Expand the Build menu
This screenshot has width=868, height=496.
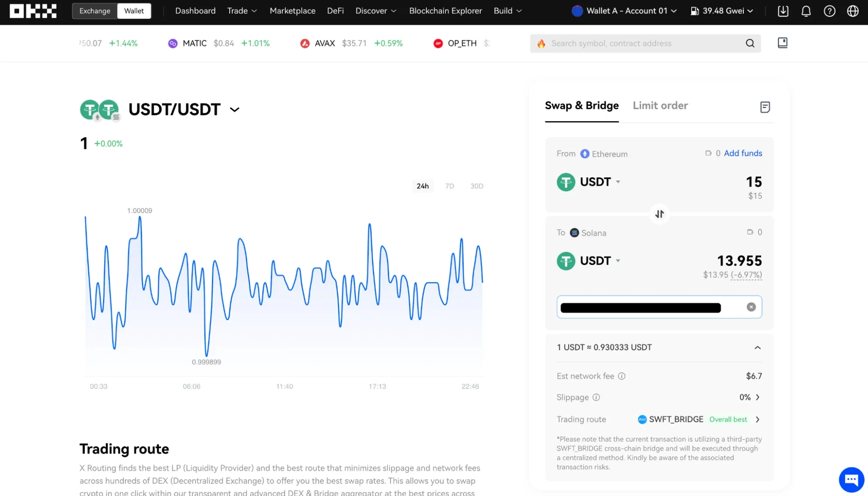(x=508, y=11)
